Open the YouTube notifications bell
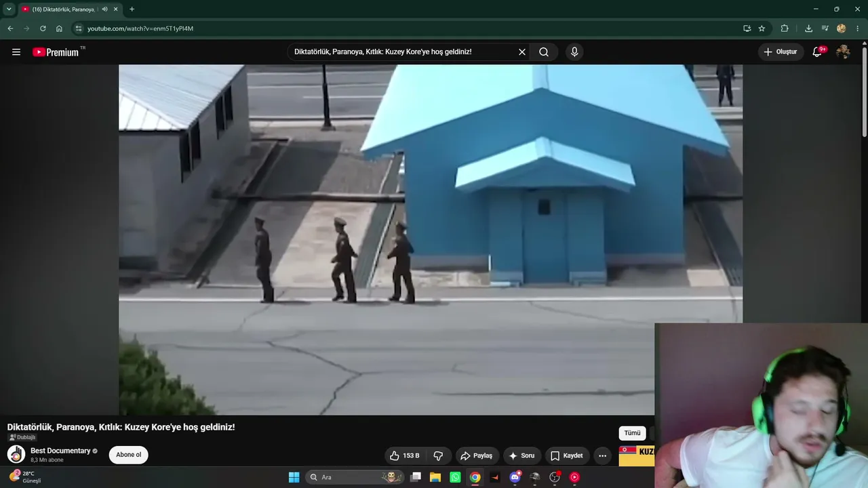This screenshot has width=868, height=488. tap(818, 52)
